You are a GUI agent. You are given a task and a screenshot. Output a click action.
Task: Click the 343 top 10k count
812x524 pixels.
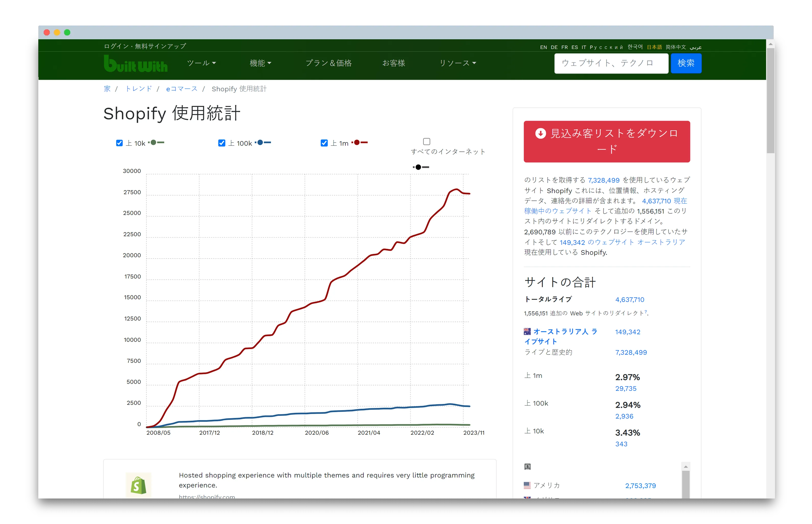pos(621,444)
